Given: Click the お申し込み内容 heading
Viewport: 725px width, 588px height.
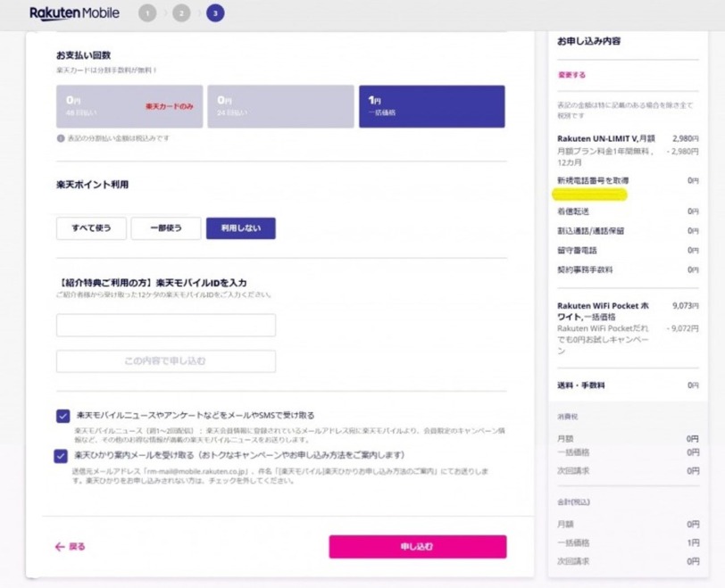Looking at the screenshot, I should [588, 41].
